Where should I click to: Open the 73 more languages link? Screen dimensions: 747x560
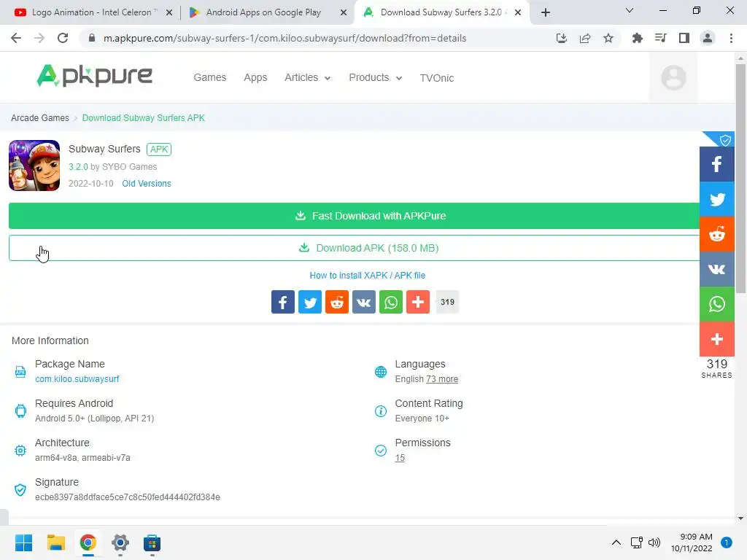(442, 378)
